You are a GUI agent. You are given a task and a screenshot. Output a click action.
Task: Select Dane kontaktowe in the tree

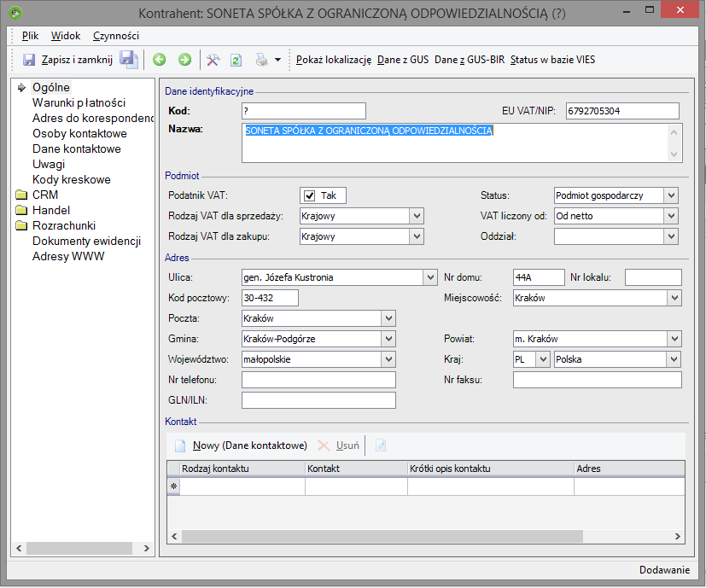tap(77, 148)
